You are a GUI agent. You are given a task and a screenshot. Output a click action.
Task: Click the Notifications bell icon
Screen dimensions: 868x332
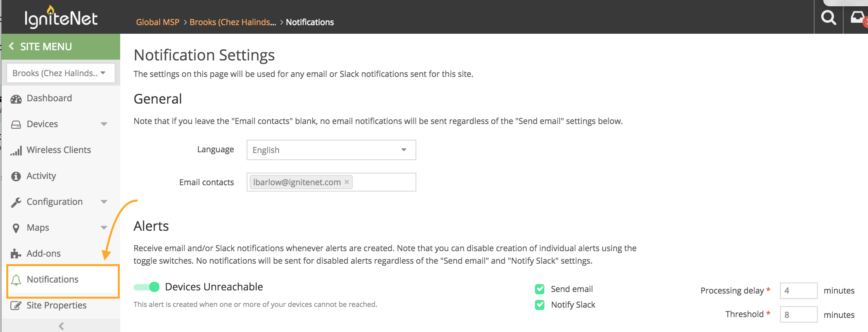coord(16,280)
